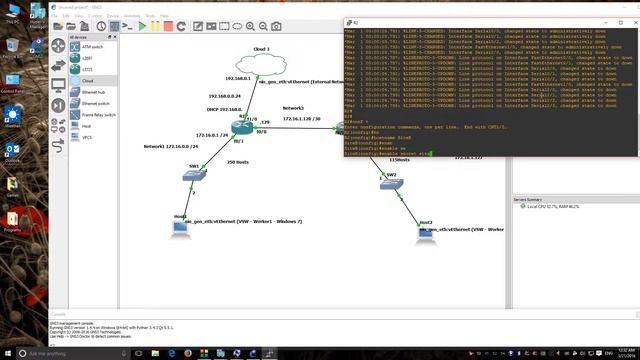Take a screenshot with the camera icon

click(x=276, y=27)
